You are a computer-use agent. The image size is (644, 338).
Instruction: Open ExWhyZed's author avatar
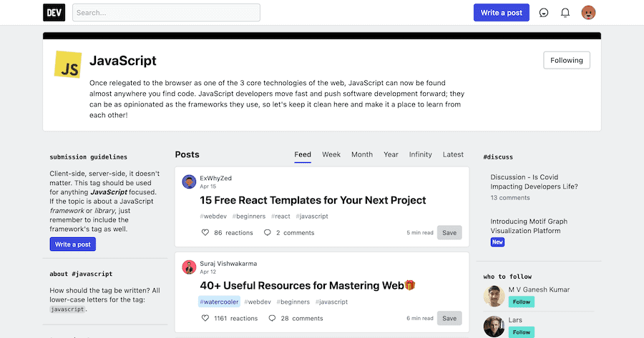[189, 182]
